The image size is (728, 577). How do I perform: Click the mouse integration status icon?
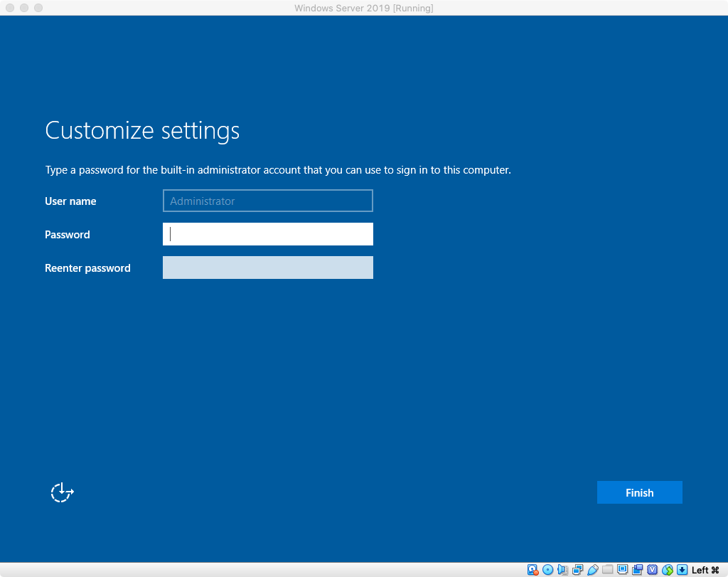pos(667,570)
